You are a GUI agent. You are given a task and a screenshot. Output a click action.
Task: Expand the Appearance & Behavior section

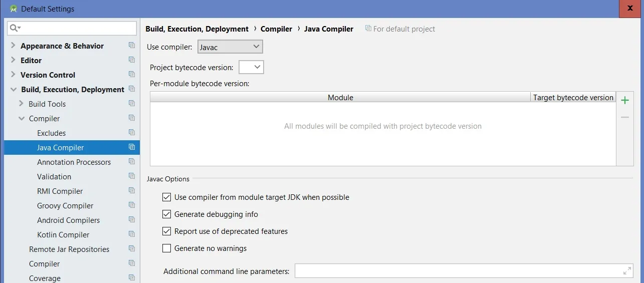click(13, 46)
